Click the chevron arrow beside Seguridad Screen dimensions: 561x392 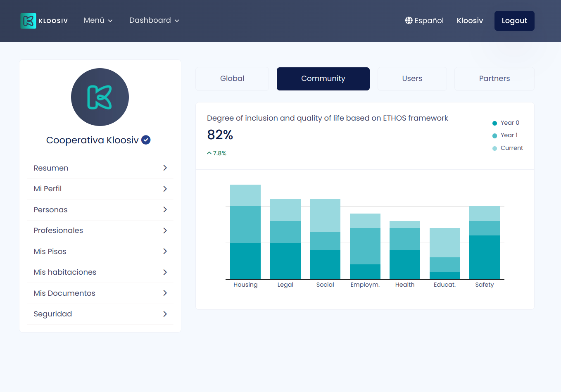(165, 314)
